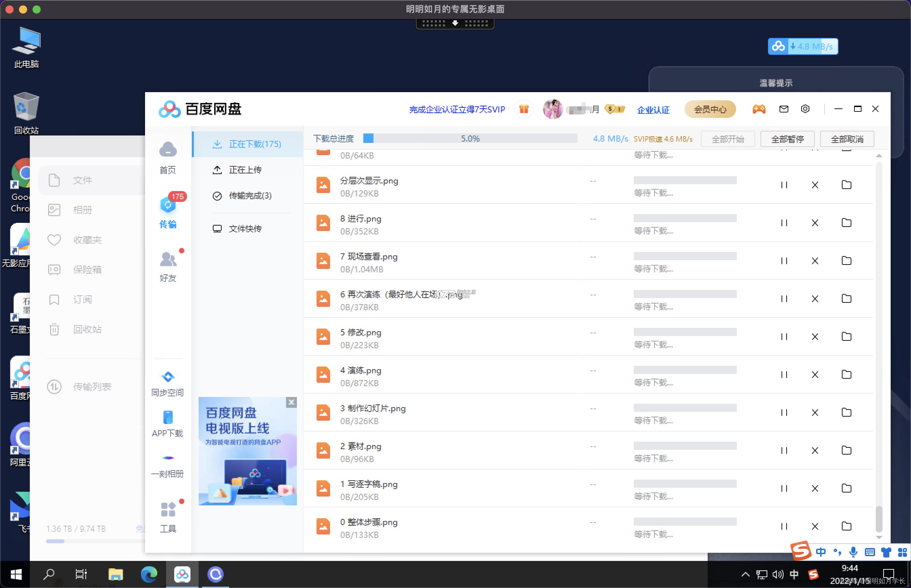The image size is (911, 588).
Task: Cancel download of 8 进行.png
Action: coord(815,223)
